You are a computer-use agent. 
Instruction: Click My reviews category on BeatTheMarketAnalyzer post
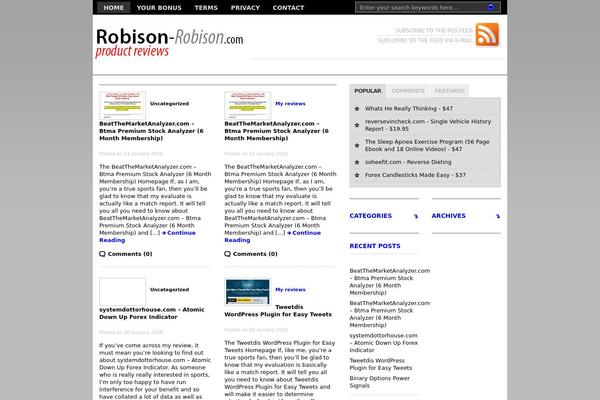click(x=290, y=104)
